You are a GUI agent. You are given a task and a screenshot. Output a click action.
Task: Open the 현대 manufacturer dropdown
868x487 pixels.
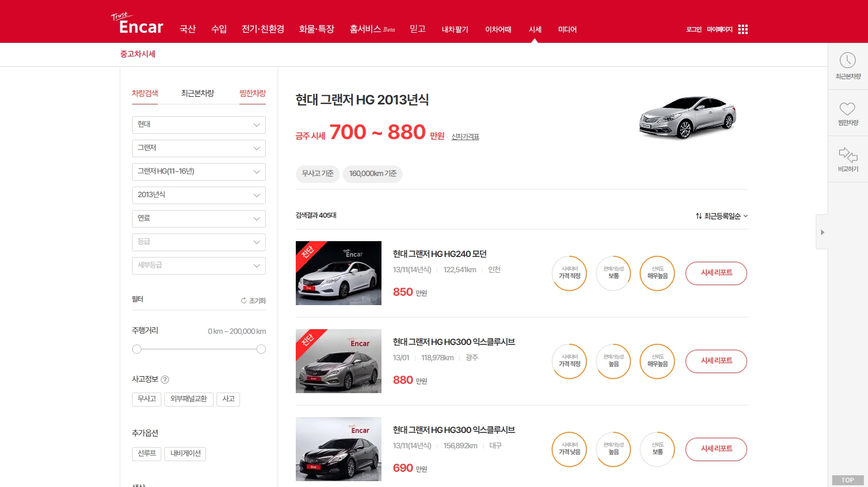click(x=199, y=125)
